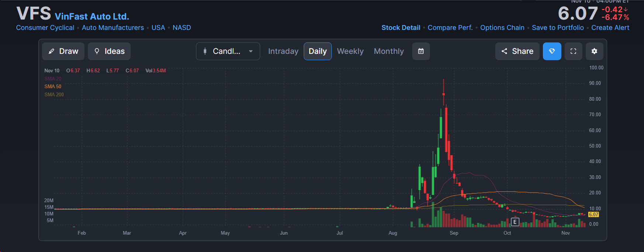Click the Sep label on time axis
The image size is (644, 252).
pos(454,233)
